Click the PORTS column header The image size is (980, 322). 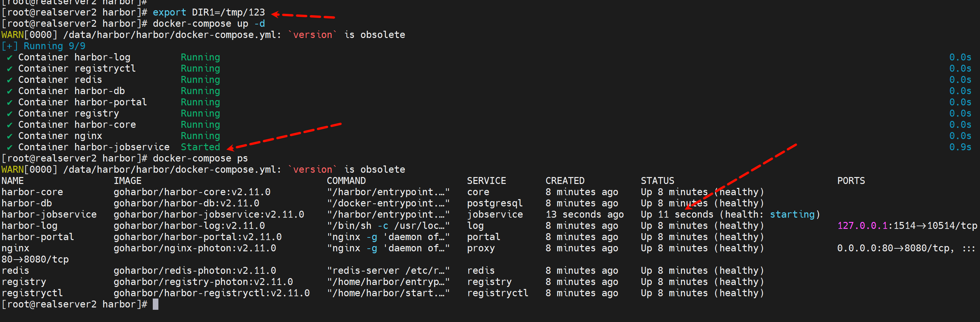click(851, 181)
